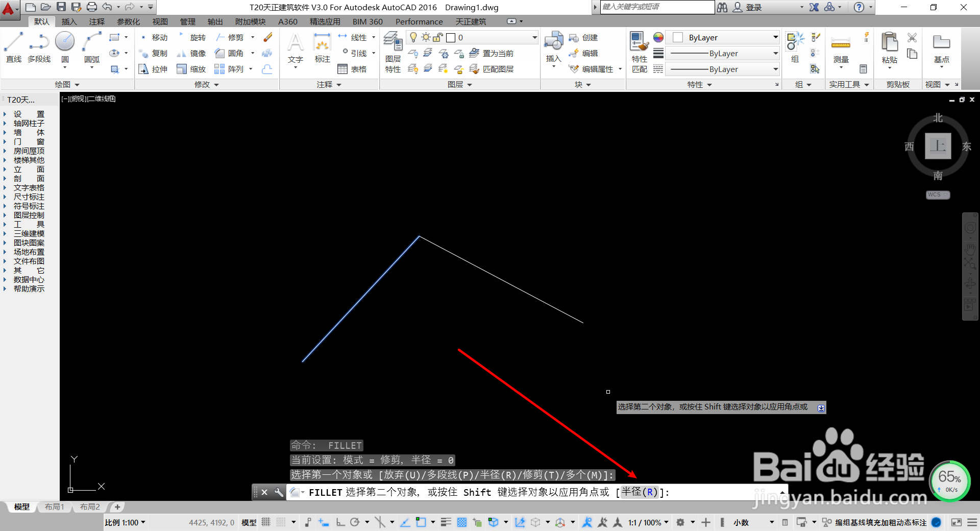Toggle 动态标注 in status bar

point(912,522)
